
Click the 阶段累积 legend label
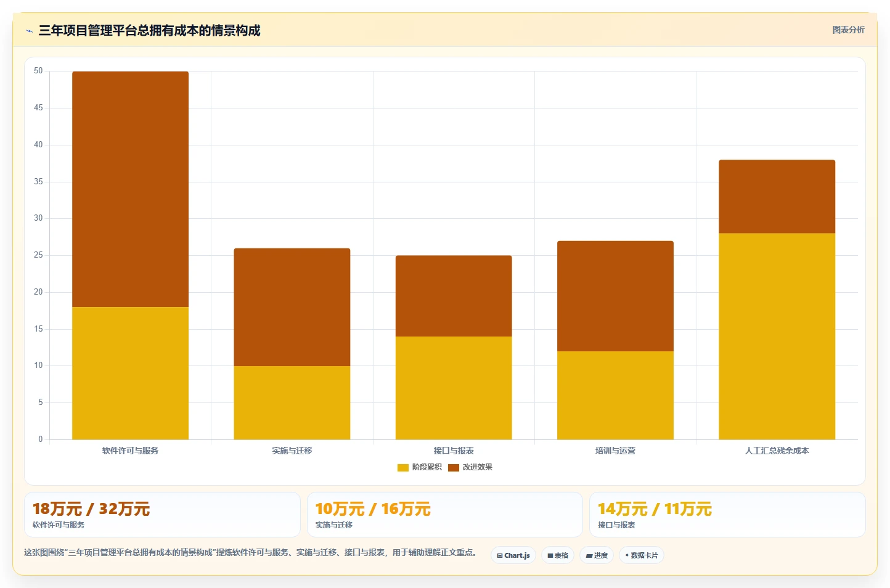pyautogui.click(x=427, y=467)
